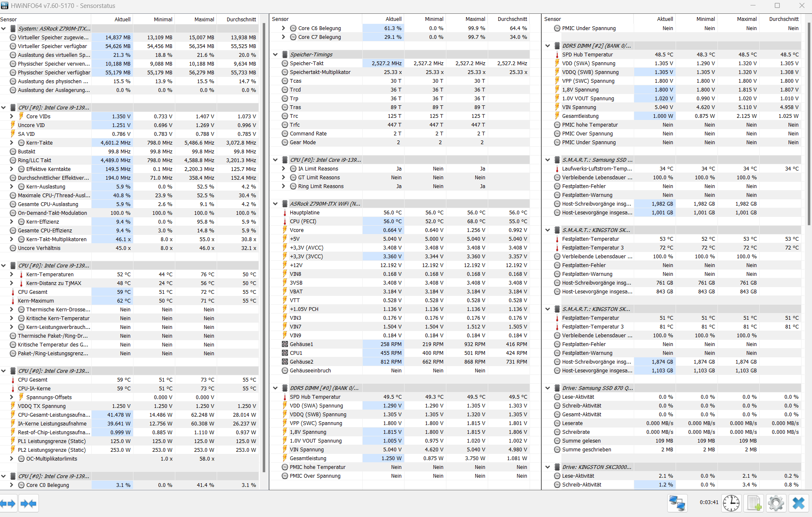Select the Gehäuse1 fan sensor row
The height and width of the screenshot is (517, 812).
pyautogui.click(x=301, y=344)
